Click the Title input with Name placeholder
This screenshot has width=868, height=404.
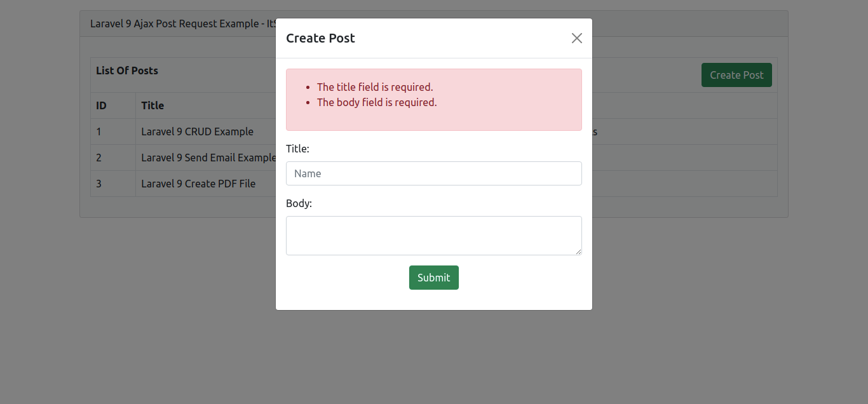(x=433, y=173)
